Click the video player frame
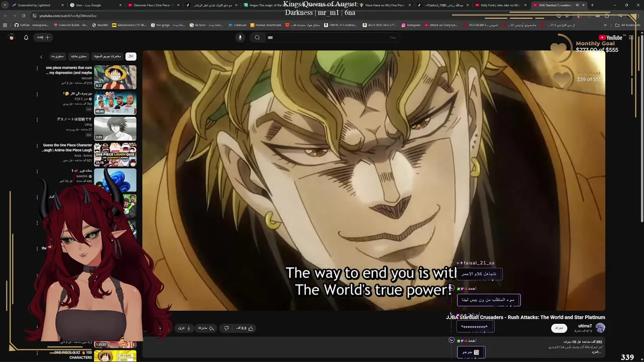 pyautogui.click(x=374, y=180)
